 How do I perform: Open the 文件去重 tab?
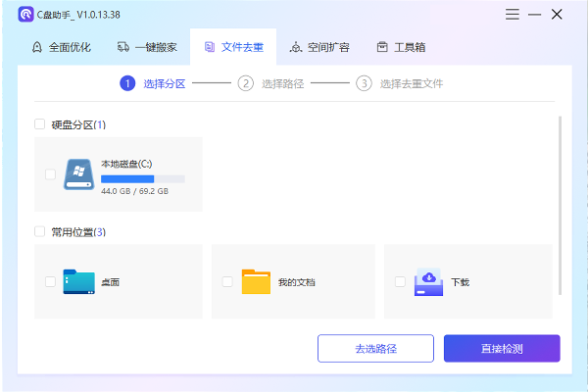[x=232, y=47]
